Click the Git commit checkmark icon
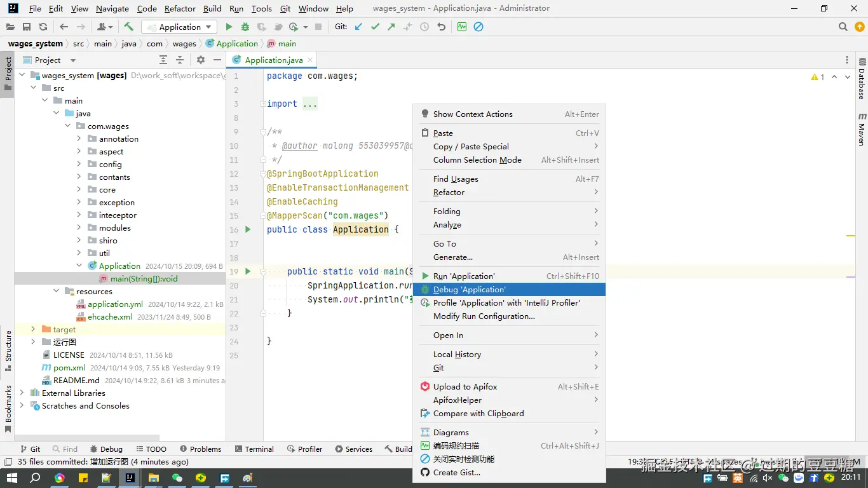The height and width of the screenshot is (488, 868). coord(375,27)
